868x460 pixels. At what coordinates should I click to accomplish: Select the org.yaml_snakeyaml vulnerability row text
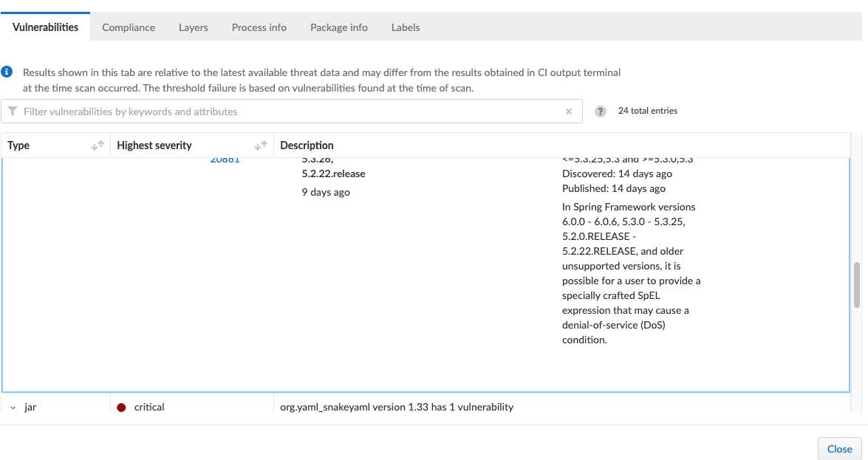point(397,407)
